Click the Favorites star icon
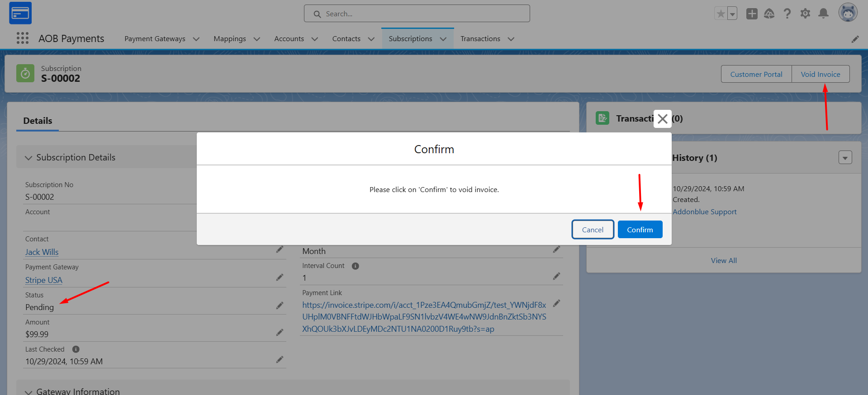 pos(721,14)
